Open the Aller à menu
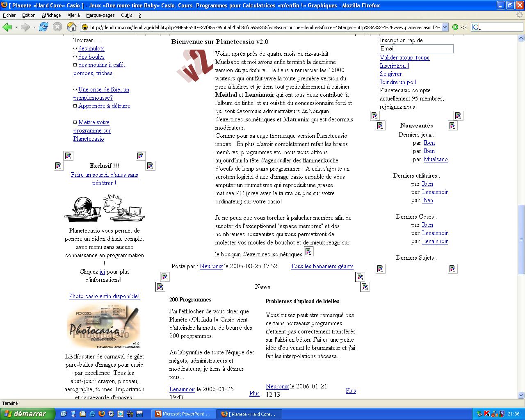525x420 pixels. point(73,15)
